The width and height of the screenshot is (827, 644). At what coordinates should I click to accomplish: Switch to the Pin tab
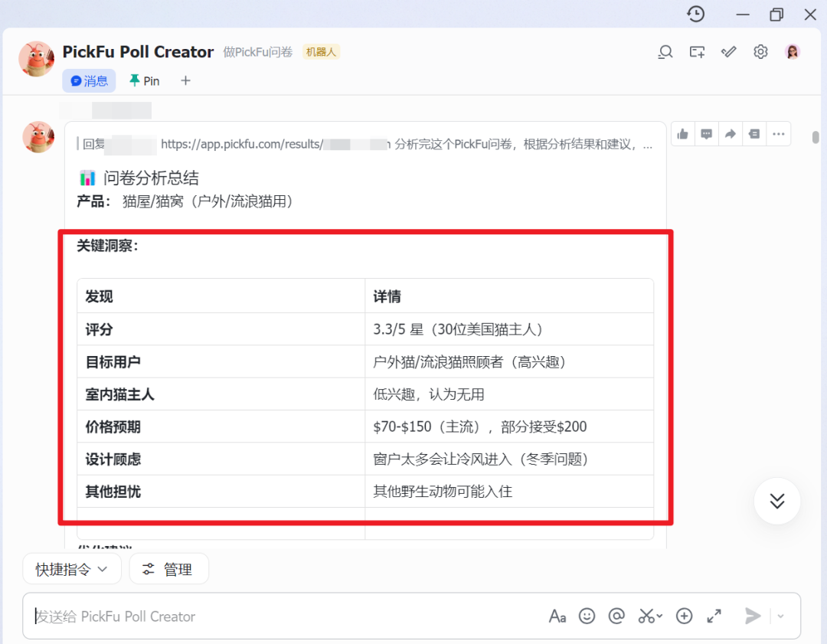144,80
